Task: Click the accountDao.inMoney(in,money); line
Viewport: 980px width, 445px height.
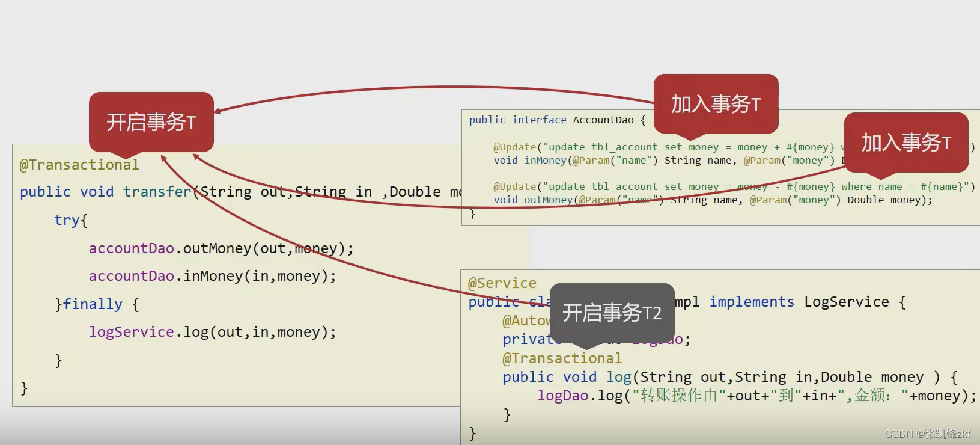Action: coord(213,276)
